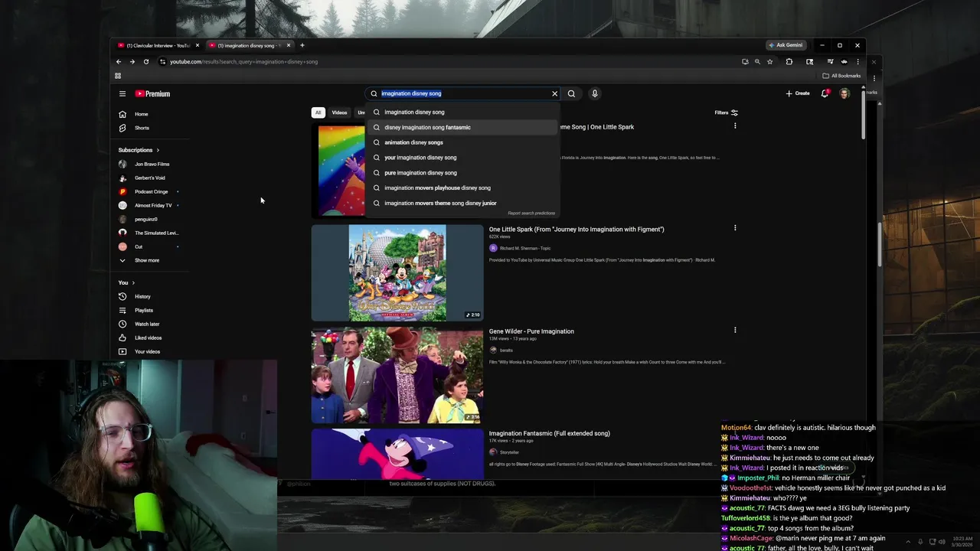Bookmark this page with star icon

[x=769, y=61]
